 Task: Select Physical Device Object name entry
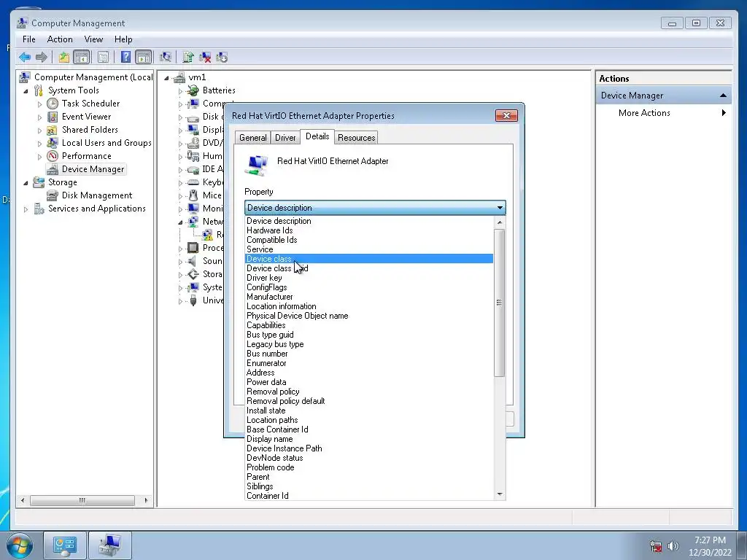pyautogui.click(x=369, y=316)
